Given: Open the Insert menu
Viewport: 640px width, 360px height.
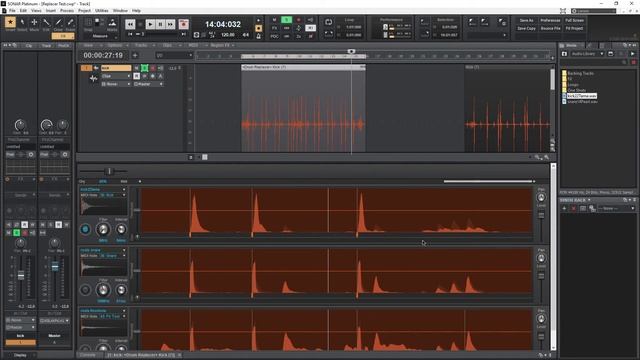Looking at the screenshot, I should pos(51,11).
